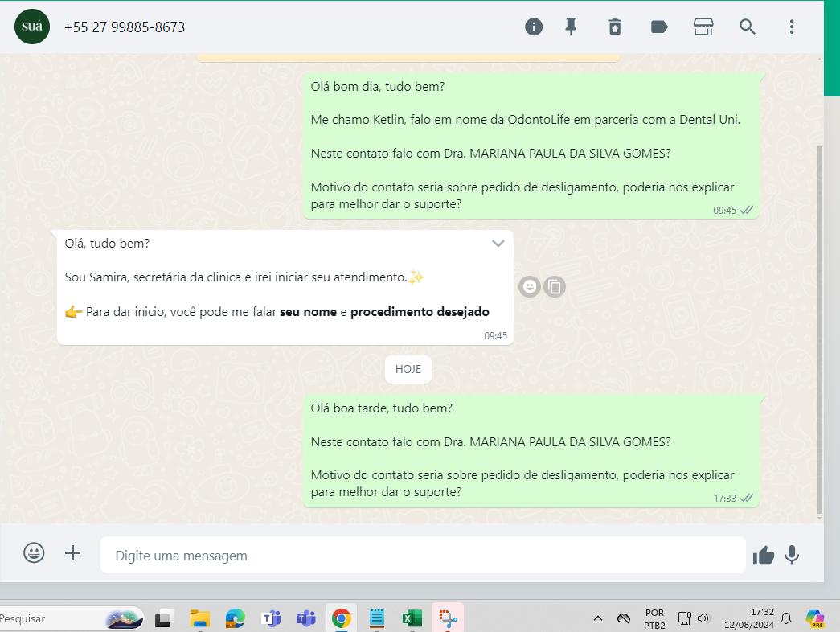Open Google Chrome in the taskbar

pyautogui.click(x=341, y=618)
